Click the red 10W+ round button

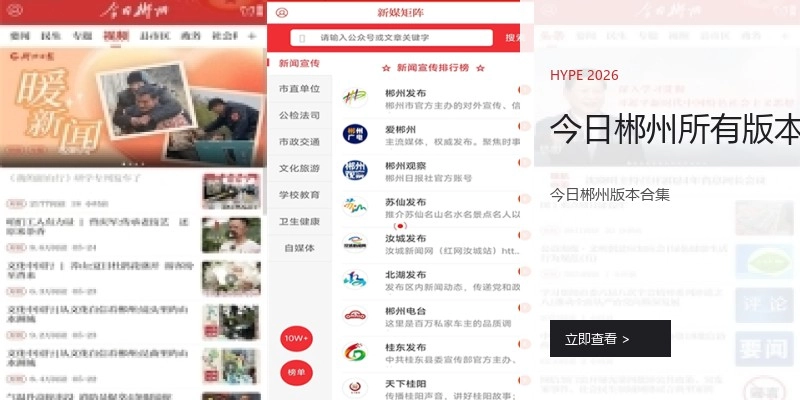tap(296, 338)
